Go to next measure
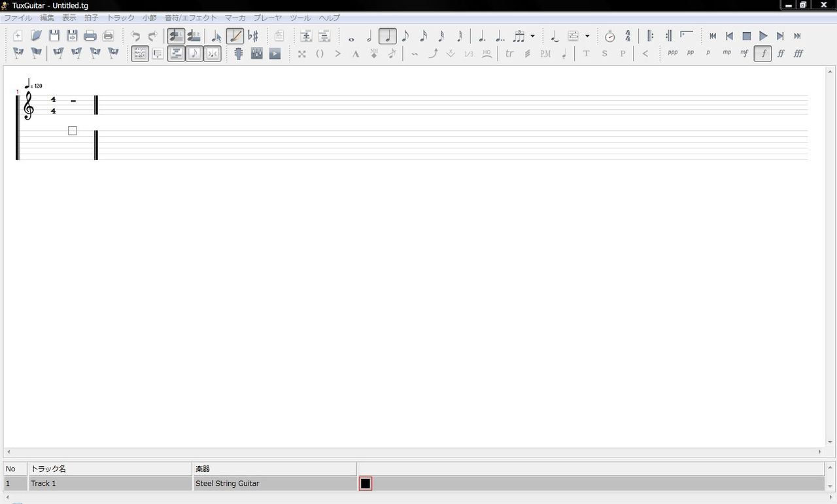 [781, 36]
